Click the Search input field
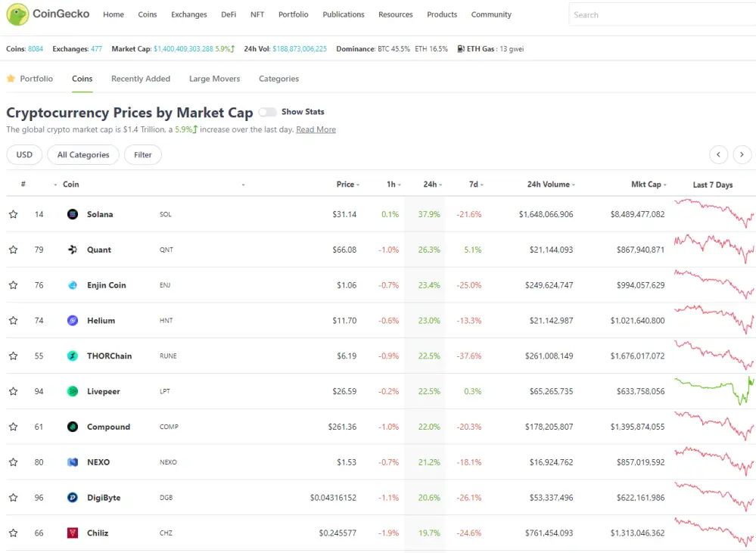 tap(662, 15)
